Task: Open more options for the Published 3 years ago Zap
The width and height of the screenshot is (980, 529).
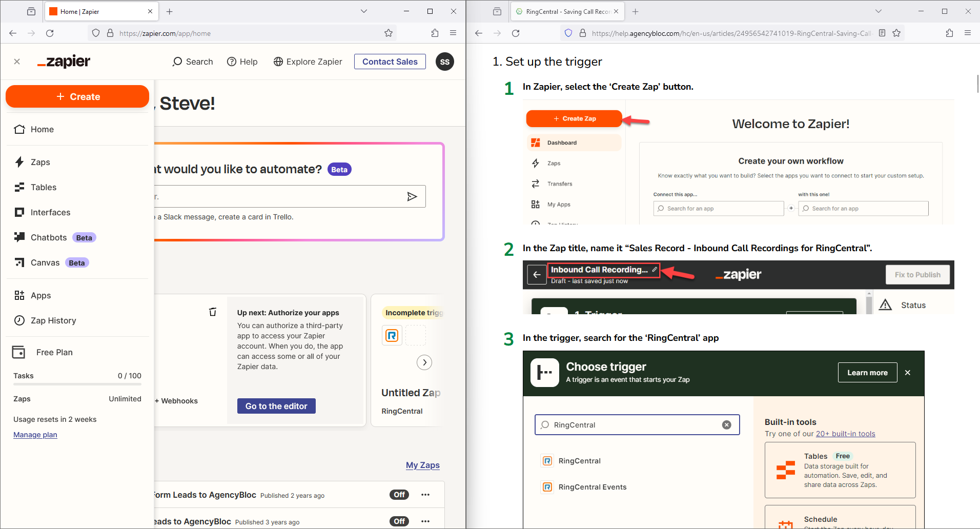Action: tap(425, 521)
